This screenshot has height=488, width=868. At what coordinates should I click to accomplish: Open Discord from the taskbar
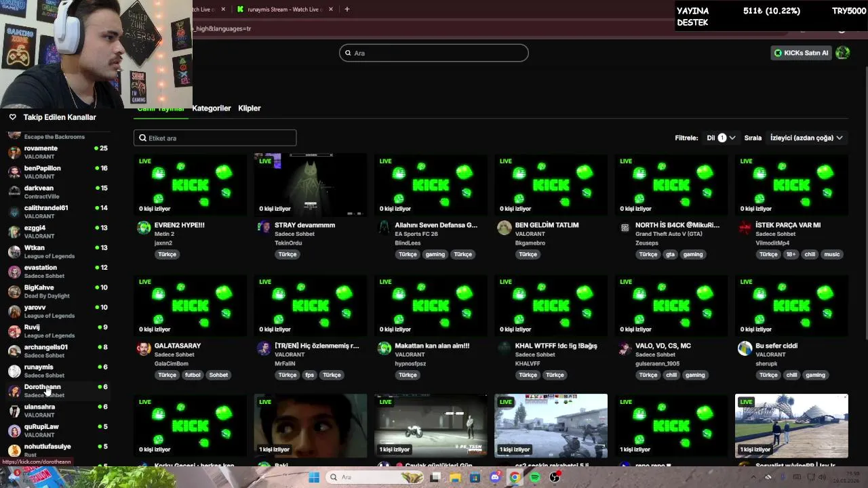coord(495,477)
